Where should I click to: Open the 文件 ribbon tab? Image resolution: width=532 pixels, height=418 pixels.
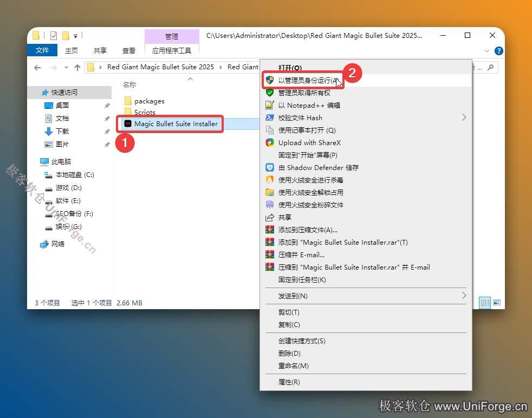pos(42,50)
